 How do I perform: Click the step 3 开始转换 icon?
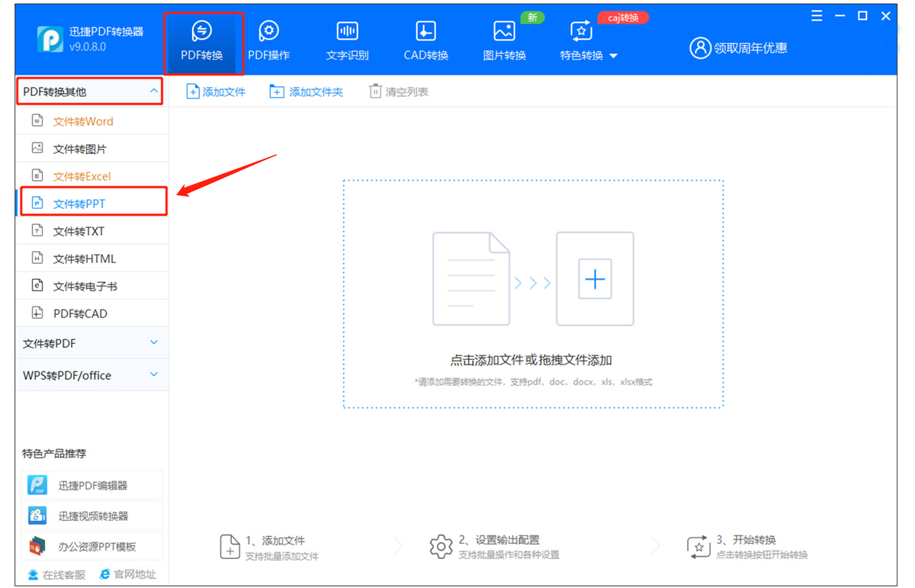698,547
